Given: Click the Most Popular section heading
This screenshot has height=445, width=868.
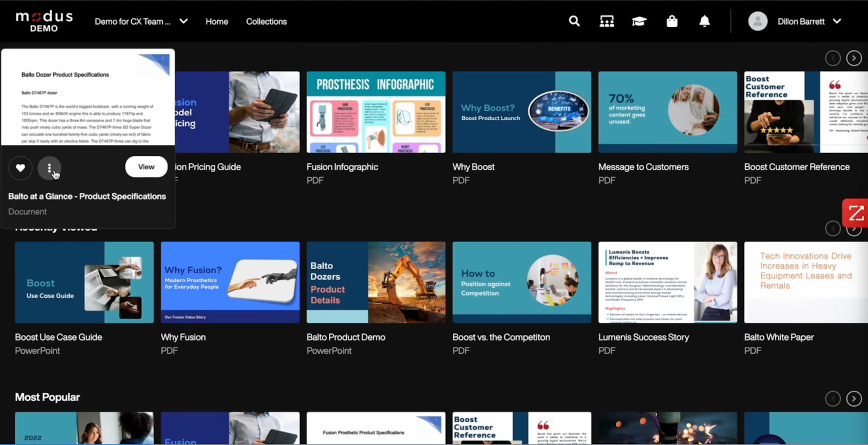Looking at the screenshot, I should click(x=47, y=397).
